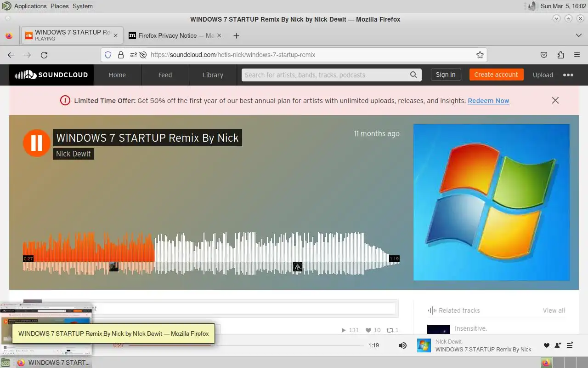The width and height of the screenshot is (588, 368).
Task: Switch to Firefox Privacy Notice tab
Action: pos(175,35)
